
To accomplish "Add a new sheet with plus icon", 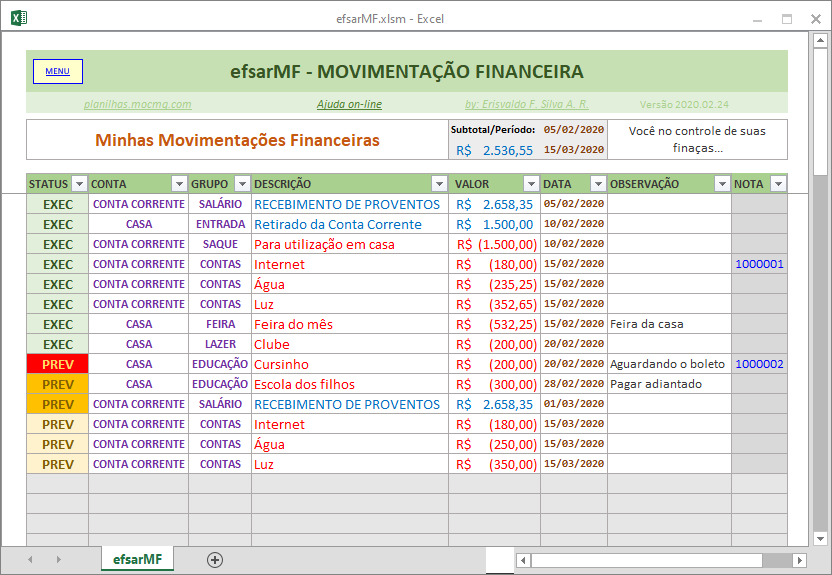I will (x=214, y=560).
